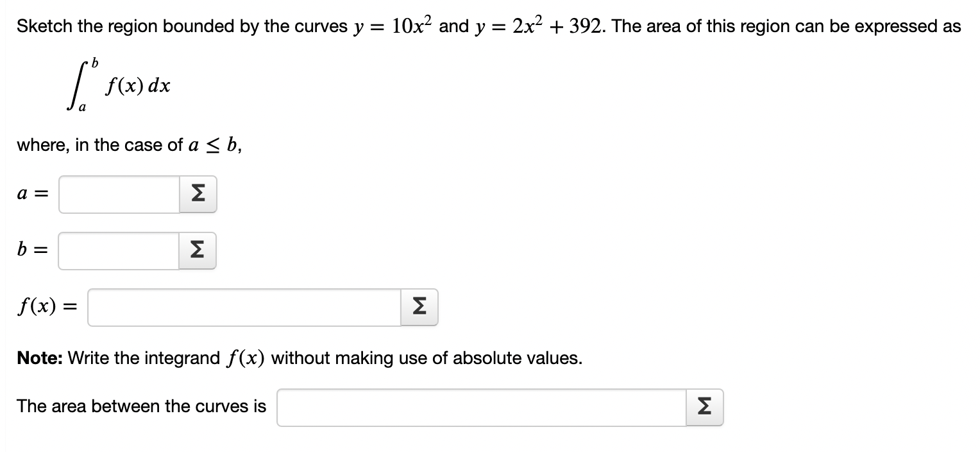The image size is (980, 452).
Task: Open the equation editor for the b field
Action: (198, 250)
